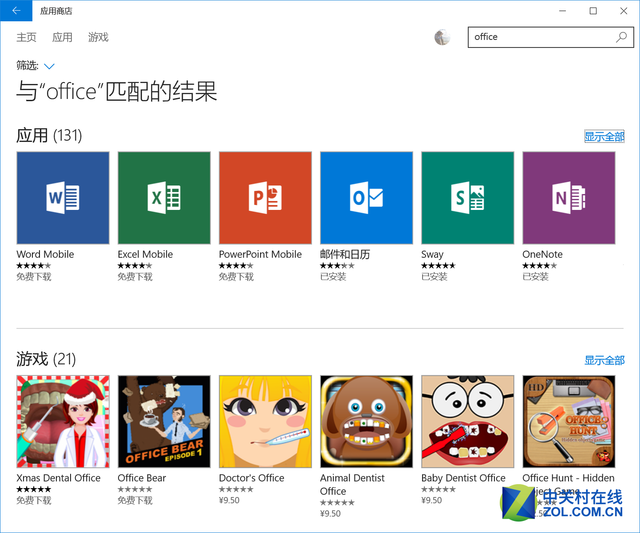Click the 应用 (131) section heading
The height and width of the screenshot is (533, 640).
pos(49,135)
